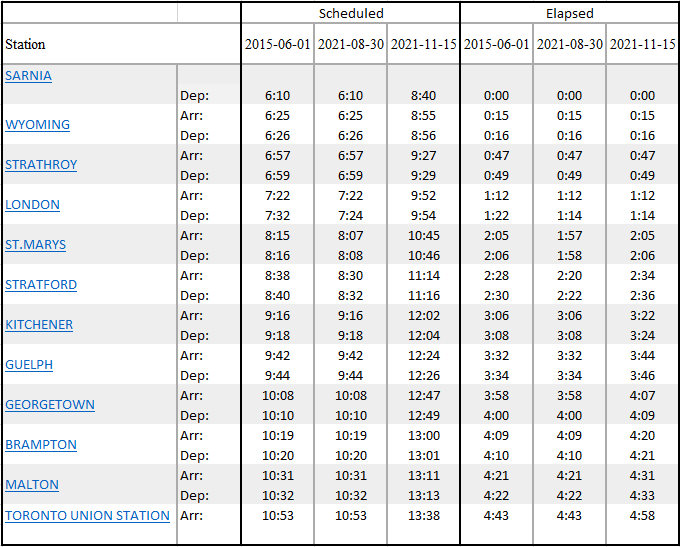Open the SARNIA station link
Screen dimensions: 680x547
(28, 76)
